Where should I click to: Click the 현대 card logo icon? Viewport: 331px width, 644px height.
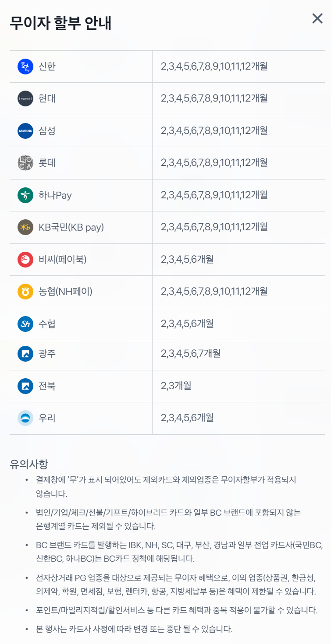pyautogui.click(x=25, y=99)
